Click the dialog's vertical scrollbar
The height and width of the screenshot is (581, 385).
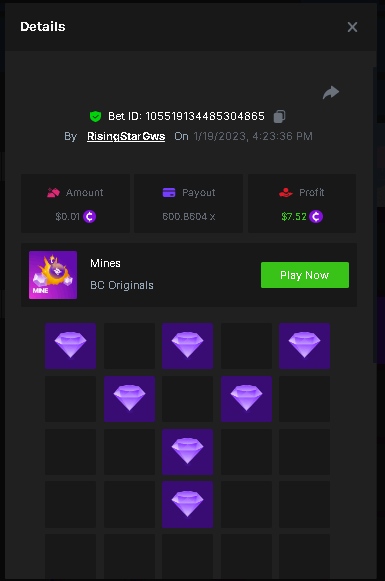[375, 215]
